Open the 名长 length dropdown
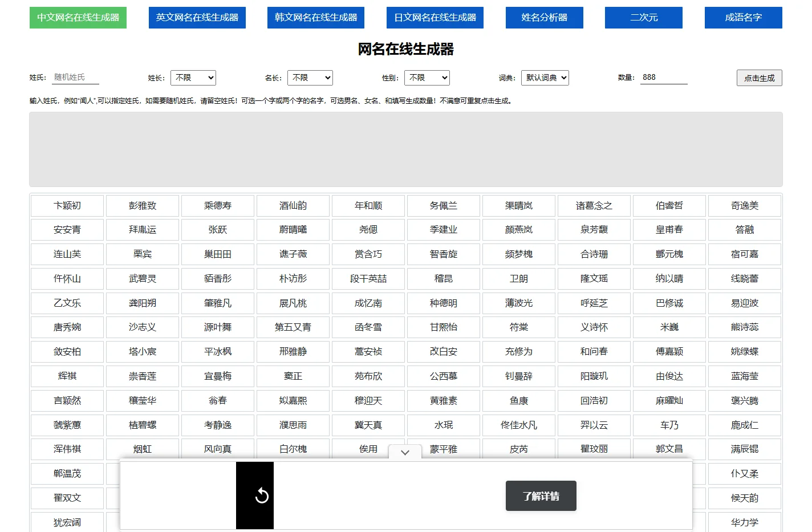 [x=310, y=78]
